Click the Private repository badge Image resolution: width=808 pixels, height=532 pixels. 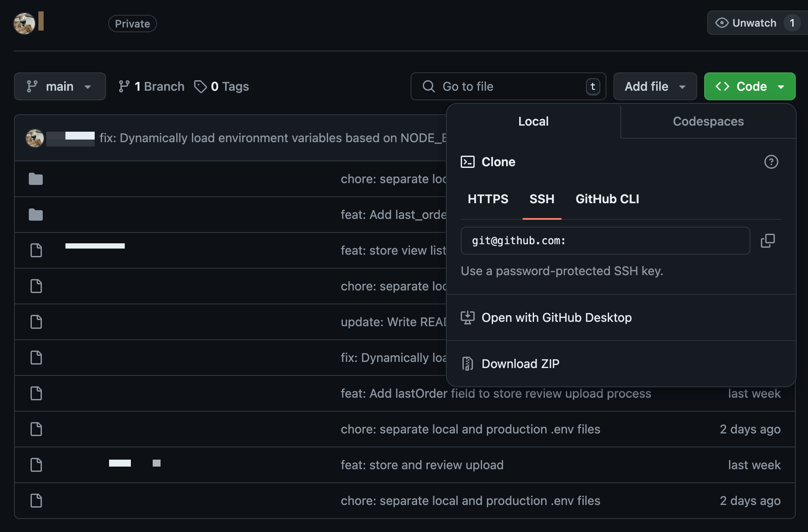132,24
